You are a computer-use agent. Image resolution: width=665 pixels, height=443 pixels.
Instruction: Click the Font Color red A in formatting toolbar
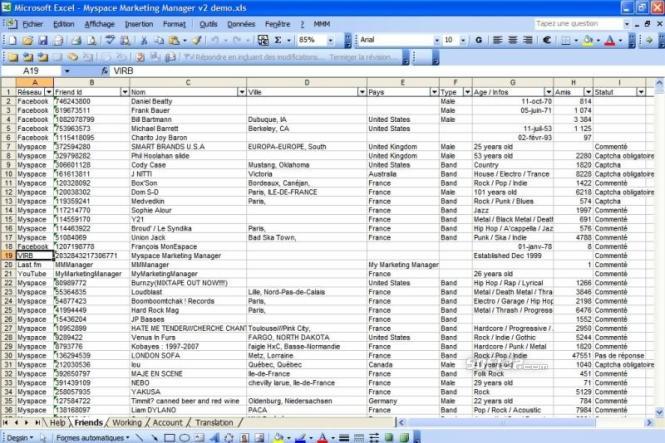click(610, 40)
